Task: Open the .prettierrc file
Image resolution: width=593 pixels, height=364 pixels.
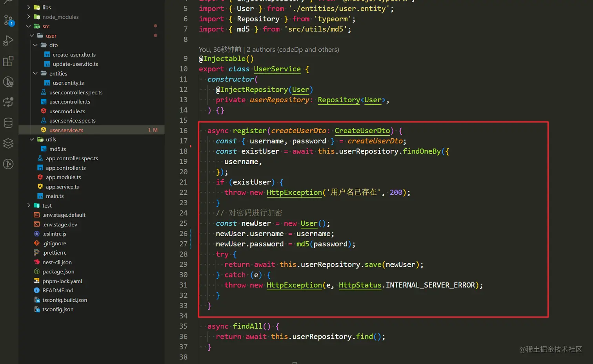Action: coord(55,253)
